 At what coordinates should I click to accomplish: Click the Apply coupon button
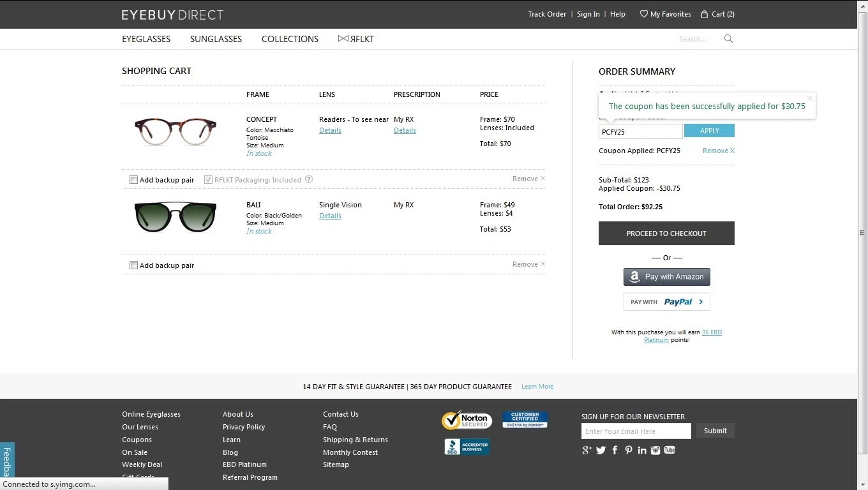pos(709,131)
